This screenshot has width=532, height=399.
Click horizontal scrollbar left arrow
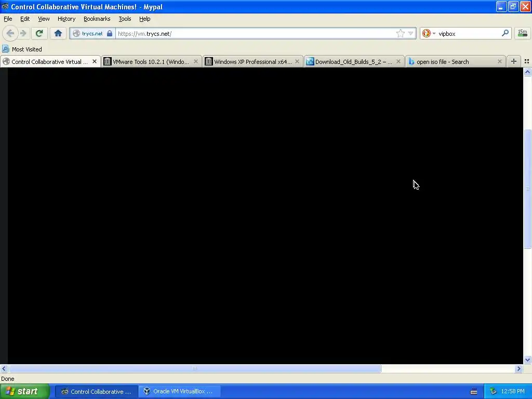tap(4, 368)
